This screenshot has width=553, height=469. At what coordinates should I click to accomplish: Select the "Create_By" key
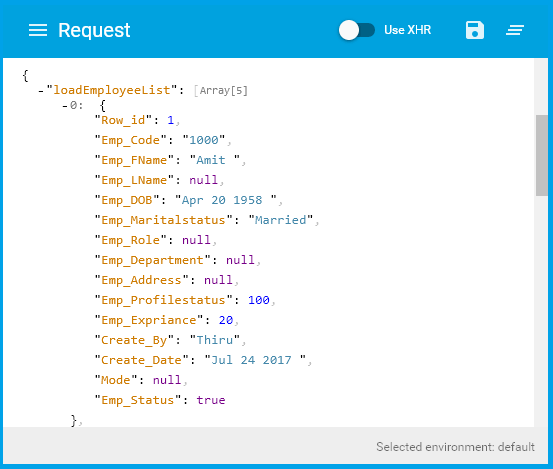tap(134, 340)
